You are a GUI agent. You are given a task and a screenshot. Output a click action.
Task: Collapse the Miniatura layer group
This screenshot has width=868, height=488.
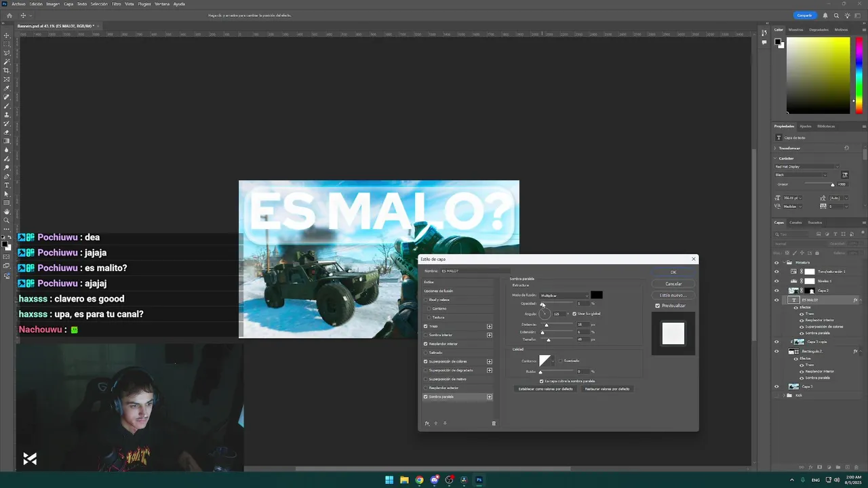tap(783, 262)
